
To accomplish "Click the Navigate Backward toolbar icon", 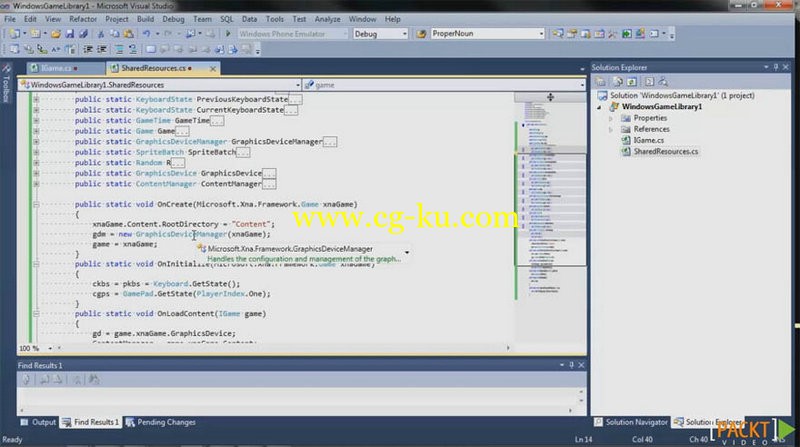I will tap(190, 34).
